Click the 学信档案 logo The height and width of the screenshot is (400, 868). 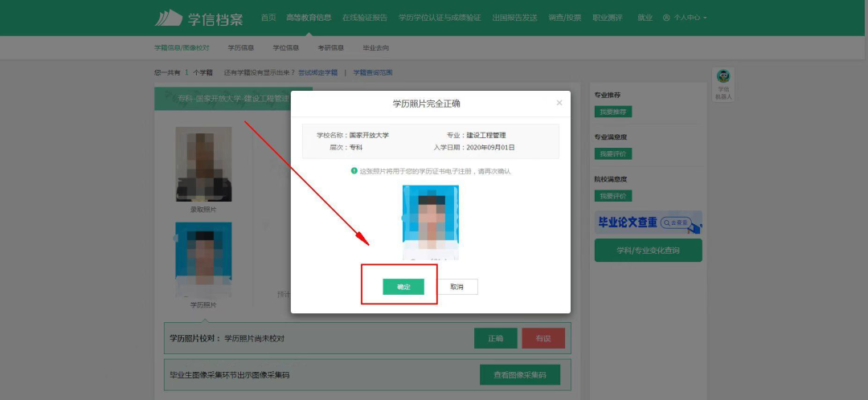click(199, 18)
